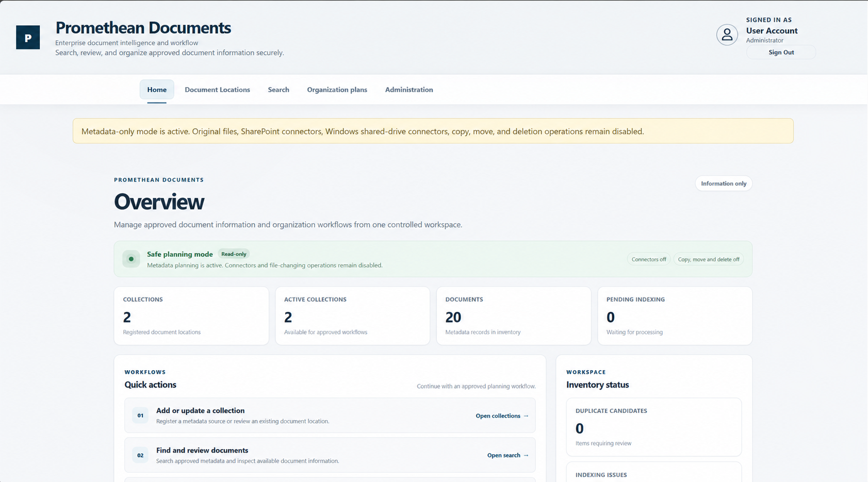This screenshot has height=482, width=868.
Task: Click 'Available for approved workflows' text
Action: pyautogui.click(x=325, y=332)
